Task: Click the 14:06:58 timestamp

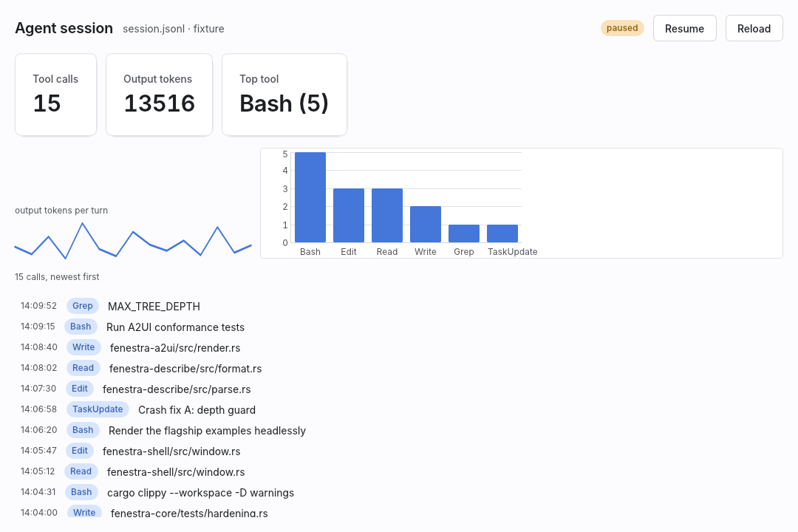Action: click(38, 409)
